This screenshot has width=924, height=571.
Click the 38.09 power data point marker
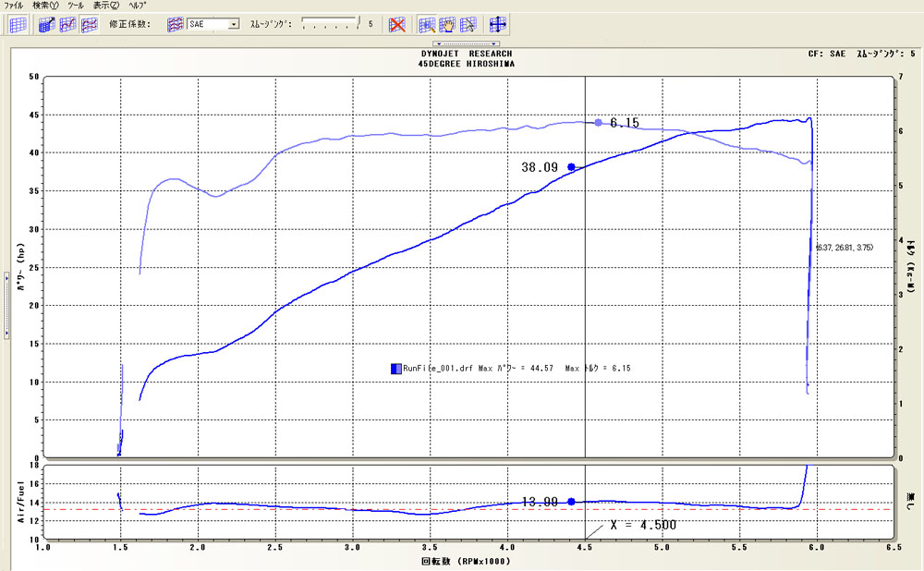(x=571, y=167)
